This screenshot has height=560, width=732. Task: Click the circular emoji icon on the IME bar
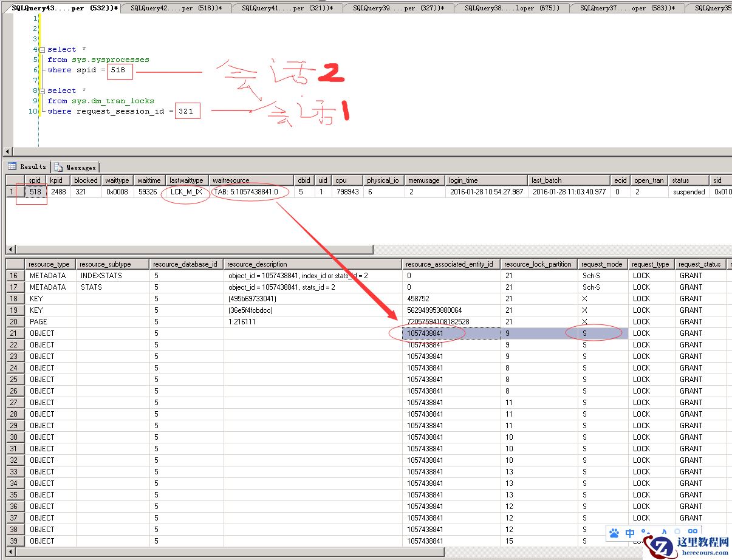(677, 532)
